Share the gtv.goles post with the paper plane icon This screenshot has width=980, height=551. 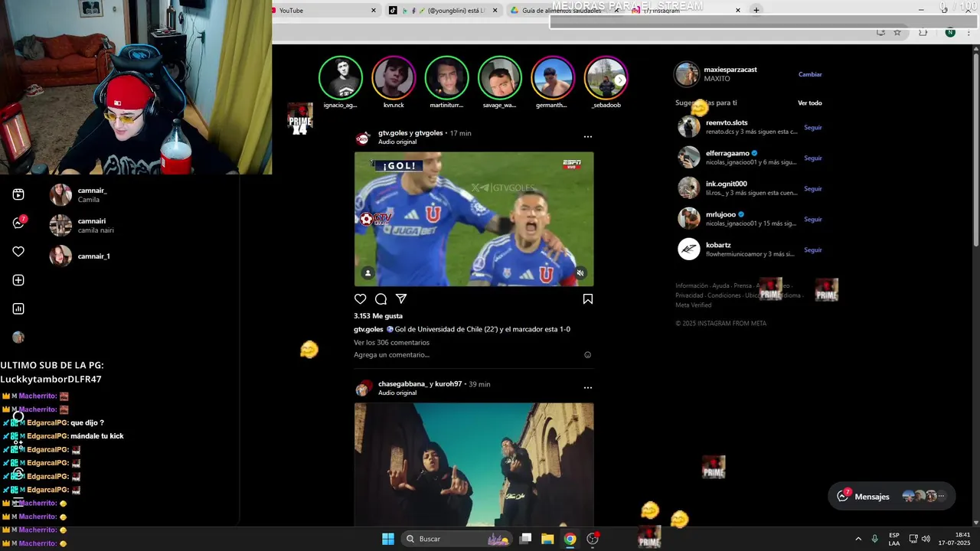coord(401,299)
